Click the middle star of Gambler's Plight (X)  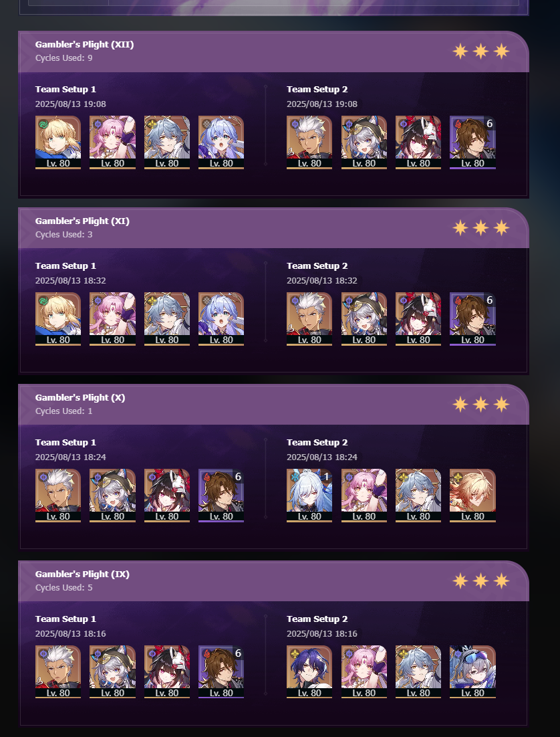[x=480, y=404]
